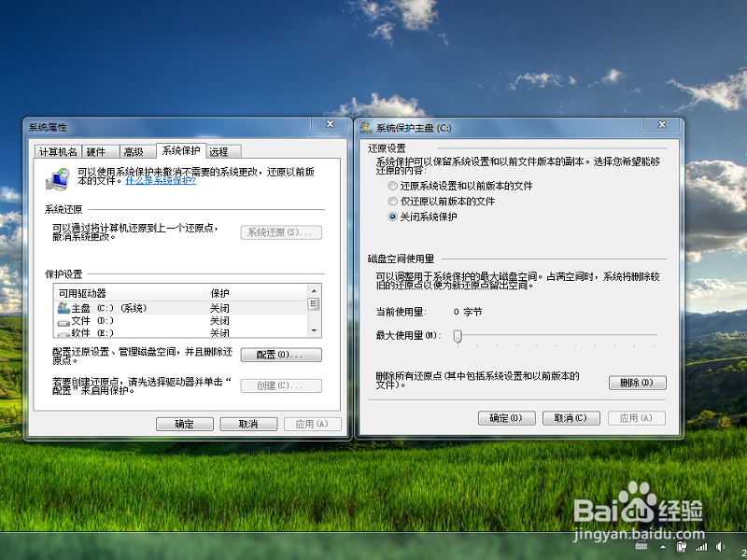Click 取消(C) in 系统保护主盘 dialog
Viewport: 747px width, 560px height.
point(571,418)
